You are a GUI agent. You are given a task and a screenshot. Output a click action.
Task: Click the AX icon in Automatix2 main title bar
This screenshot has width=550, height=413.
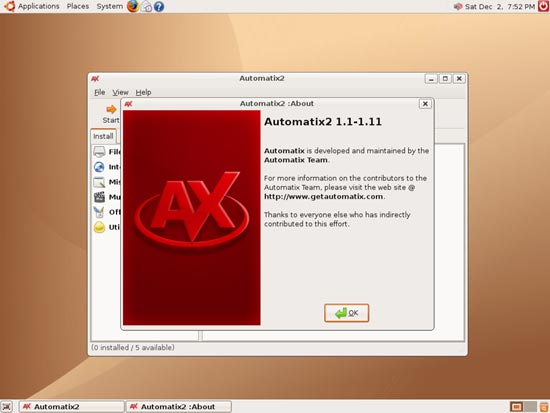click(x=95, y=79)
